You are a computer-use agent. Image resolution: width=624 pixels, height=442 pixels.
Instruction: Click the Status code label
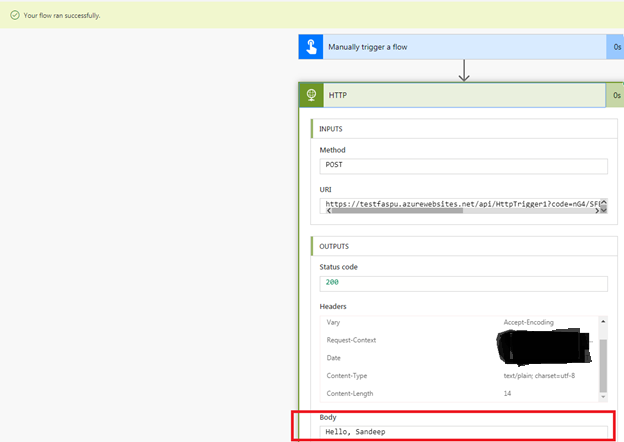click(x=338, y=267)
